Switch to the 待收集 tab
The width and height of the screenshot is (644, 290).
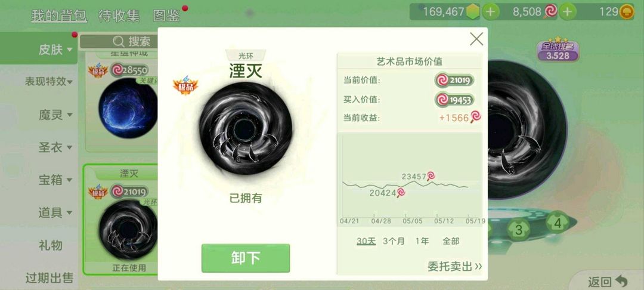119,16
